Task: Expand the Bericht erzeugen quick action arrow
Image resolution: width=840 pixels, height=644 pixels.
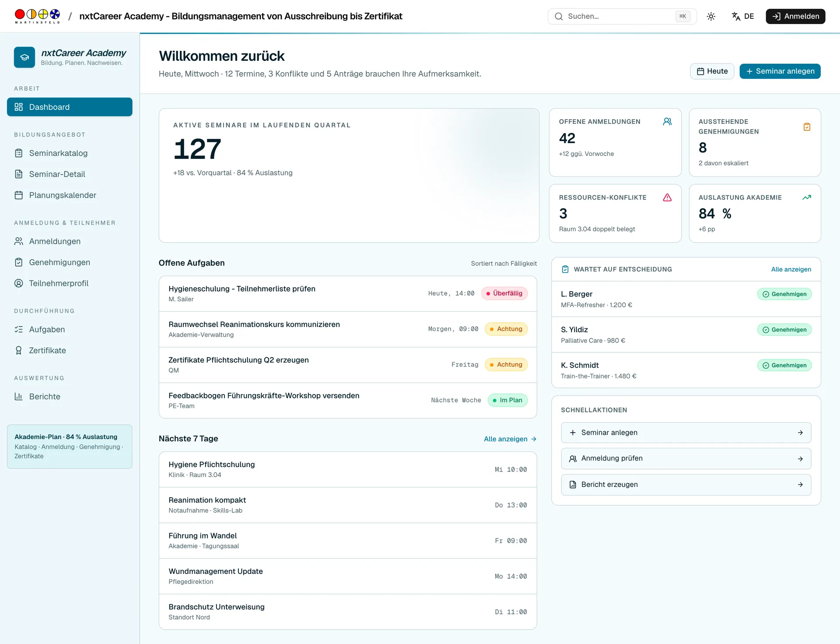Action: tap(800, 485)
